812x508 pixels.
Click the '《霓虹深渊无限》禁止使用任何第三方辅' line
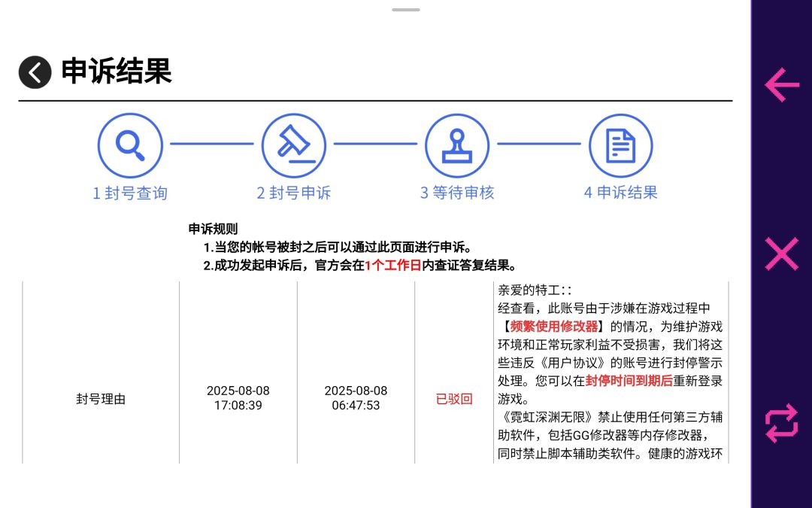click(x=610, y=417)
